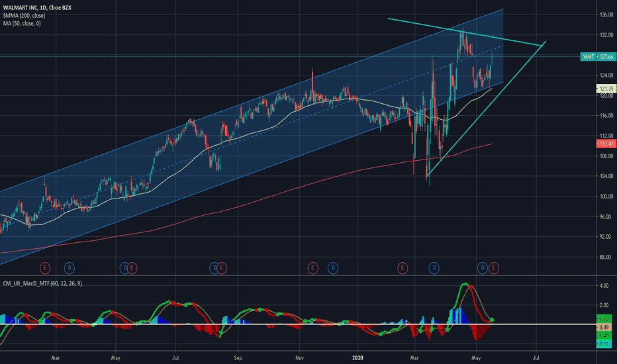Click the cyan 0.11 MACD histogram value label
617x364 pixels.
[604, 344]
